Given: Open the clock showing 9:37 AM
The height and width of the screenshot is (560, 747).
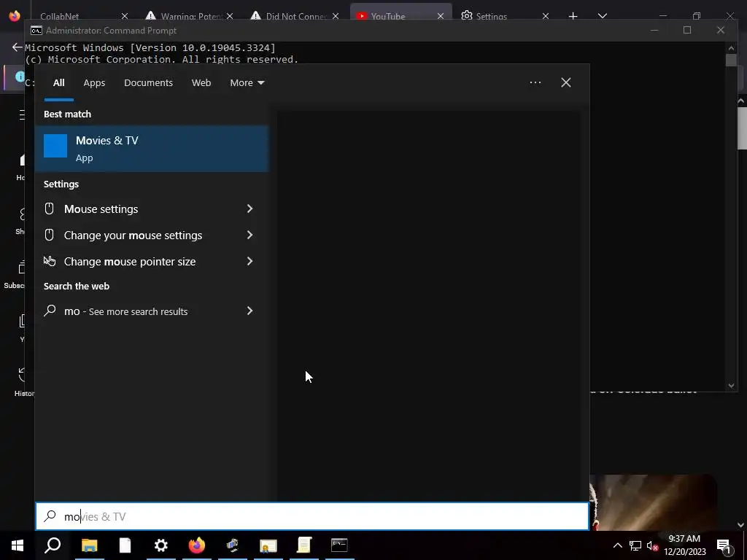Looking at the screenshot, I should tap(684, 545).
